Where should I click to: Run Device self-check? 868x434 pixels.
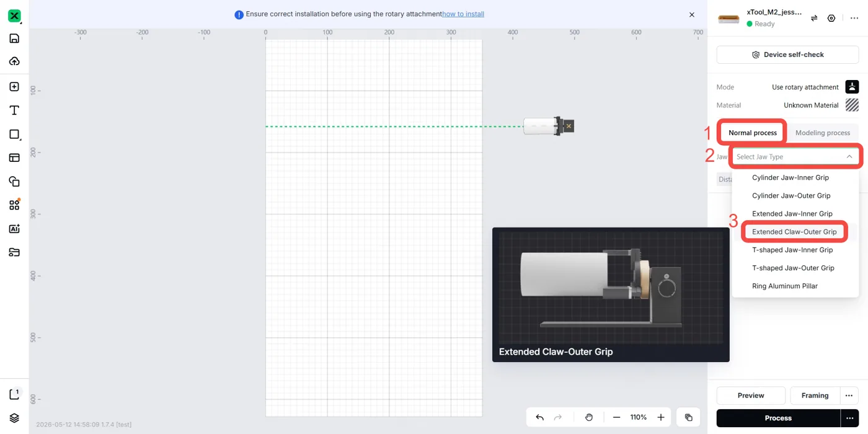[x=787, y=55]
